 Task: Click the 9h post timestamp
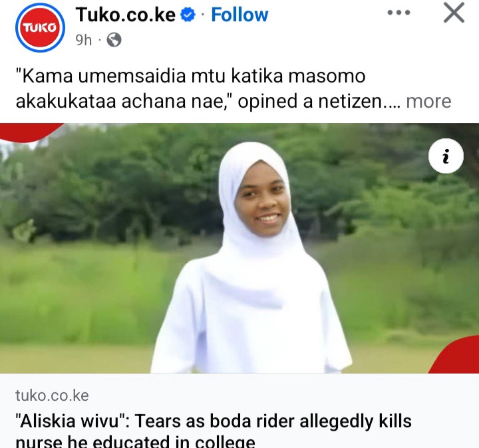click(x=83, y=40)
